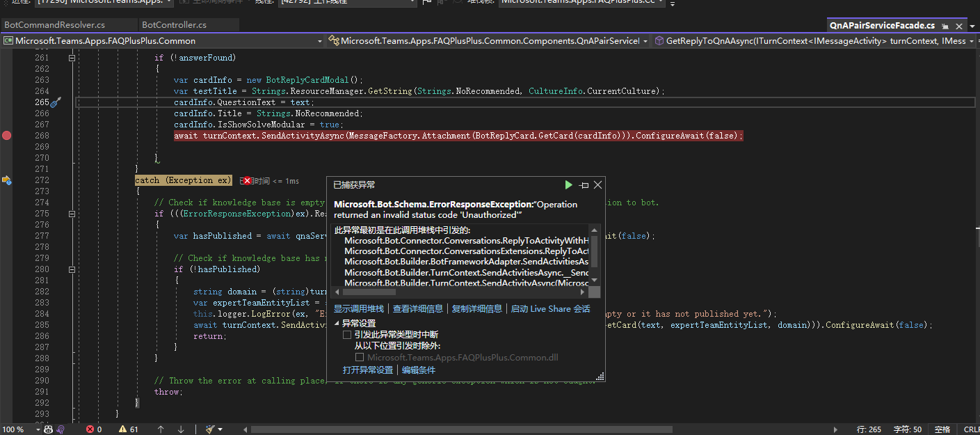Open the code cleanup broom icon
The height and width of the screenshot is (435, 980).
[x=209, y=429]
